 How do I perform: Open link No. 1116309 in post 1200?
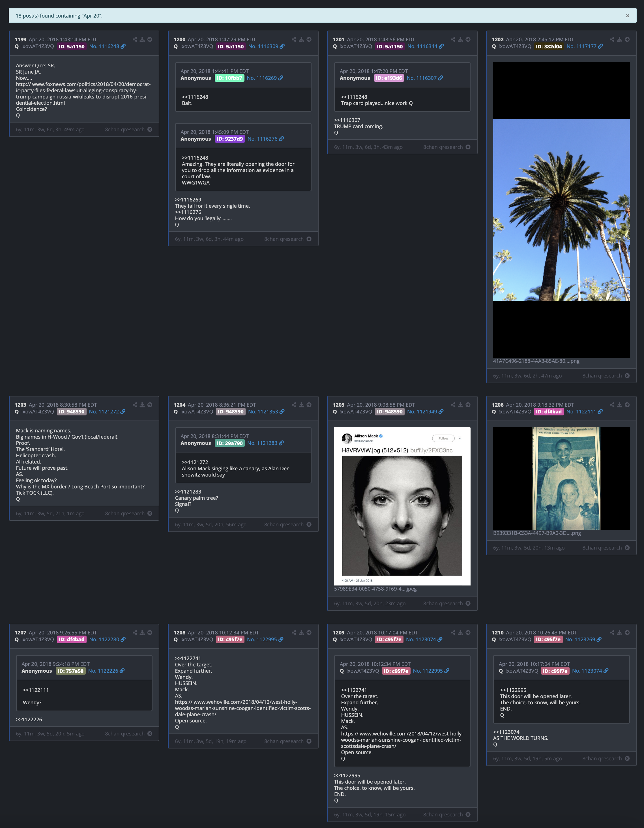[x=267, y=47]
